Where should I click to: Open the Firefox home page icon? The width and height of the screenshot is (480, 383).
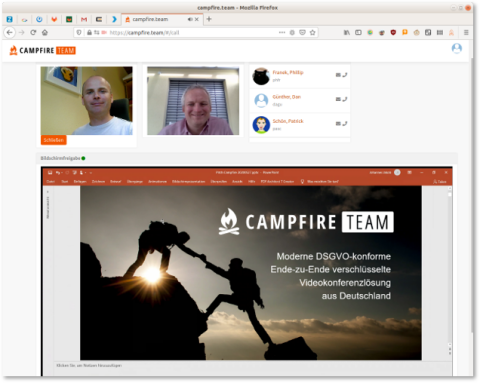45,32
